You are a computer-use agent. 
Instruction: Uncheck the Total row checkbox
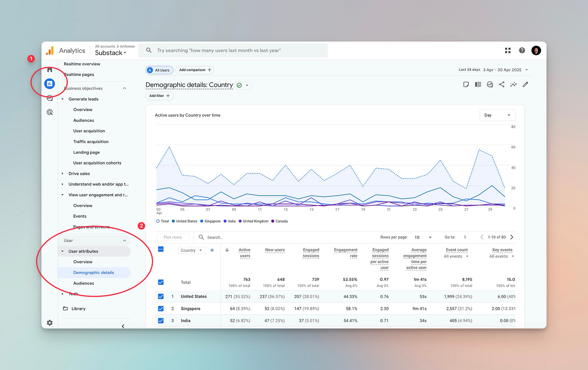click(161, 282)
